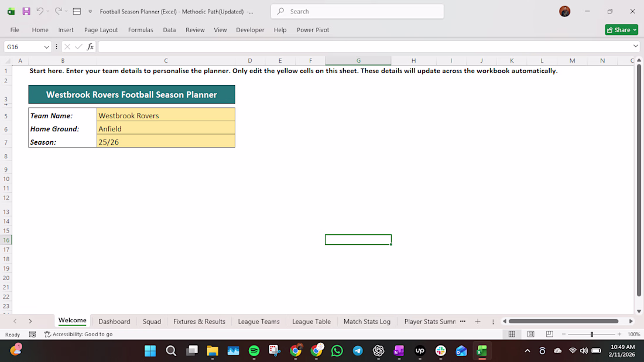Select the Anfield home ground cell
Viewport: 644px width, 362px height.
click(x=166, y=128)
